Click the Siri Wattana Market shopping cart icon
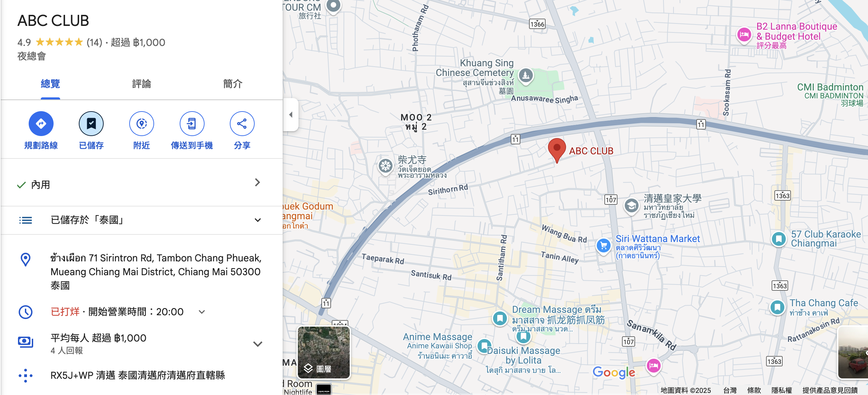Image resolution: width=868 pixels, height=395 pixels. (x=604, y=246)
